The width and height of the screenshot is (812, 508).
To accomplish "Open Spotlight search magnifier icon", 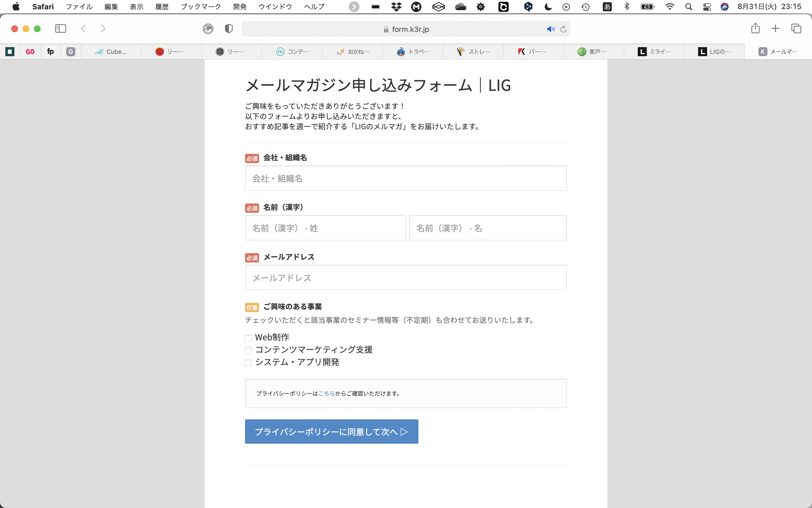I will pyautogui.click(x=689, y=7).
